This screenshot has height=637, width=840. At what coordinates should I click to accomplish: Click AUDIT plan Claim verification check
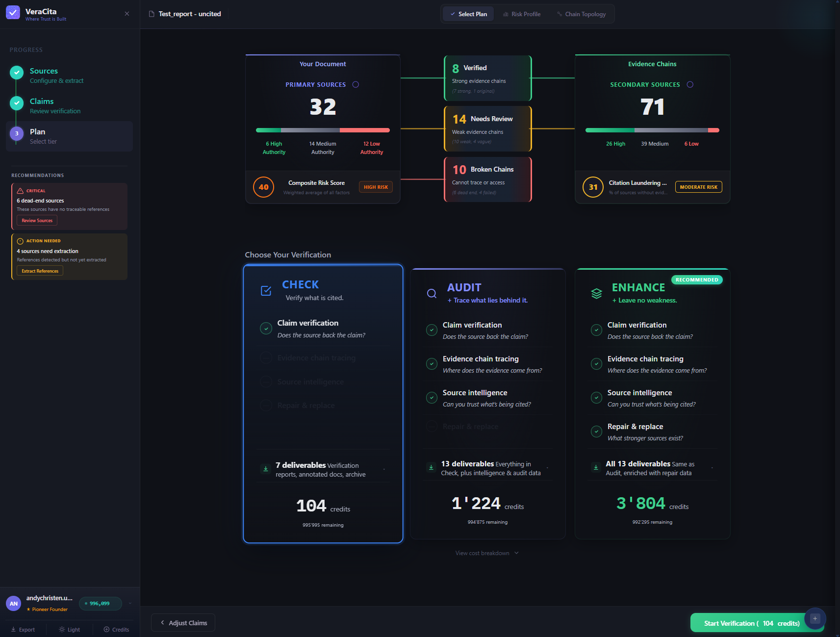(x=432, y=330)
